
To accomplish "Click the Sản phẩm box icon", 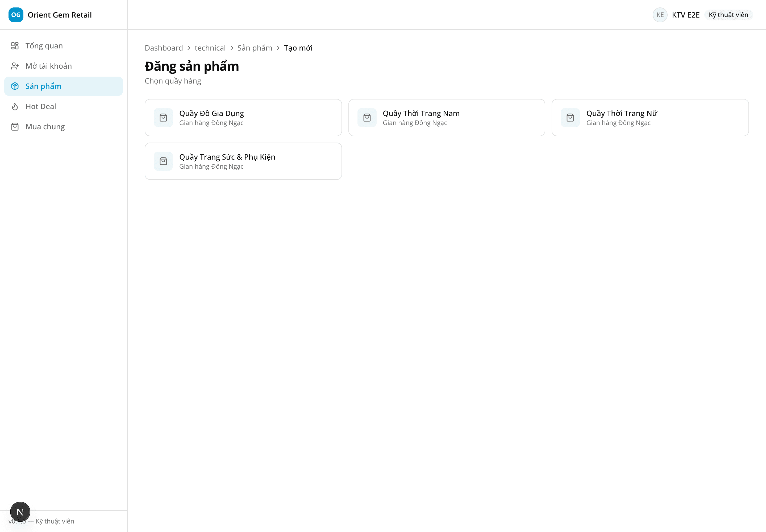I will pos(15,86).
